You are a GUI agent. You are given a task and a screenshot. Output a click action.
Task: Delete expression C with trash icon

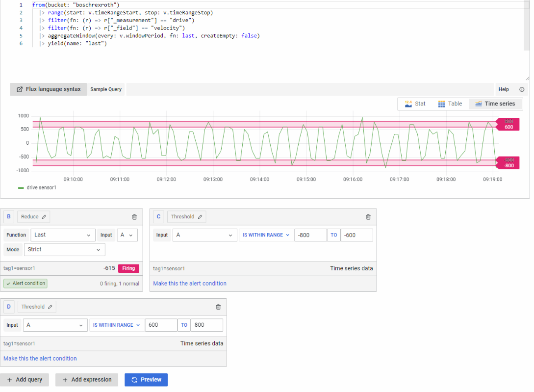(x=368, y=217)
